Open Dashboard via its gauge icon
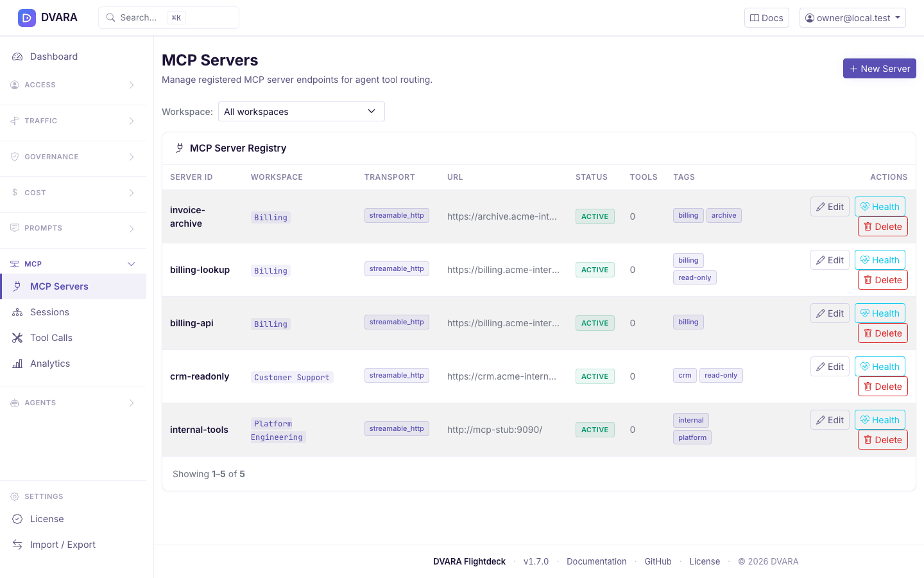Viewport: 924px width, 578px height. click(x=17, y=57)
